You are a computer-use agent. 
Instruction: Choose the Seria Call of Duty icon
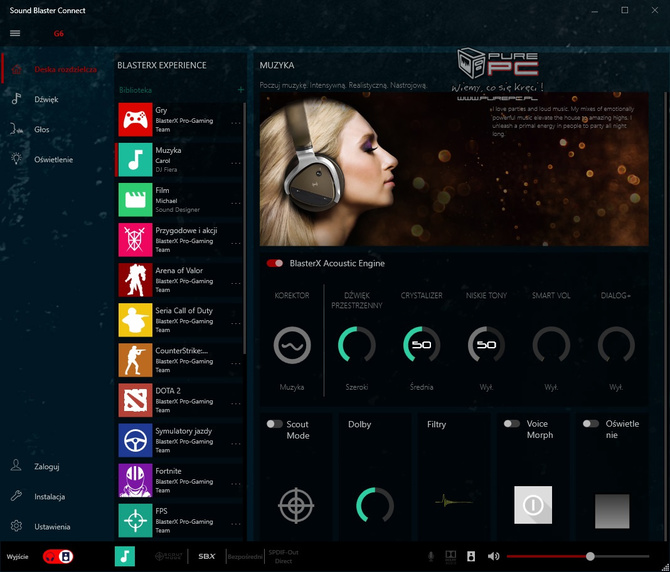(135, 320)
